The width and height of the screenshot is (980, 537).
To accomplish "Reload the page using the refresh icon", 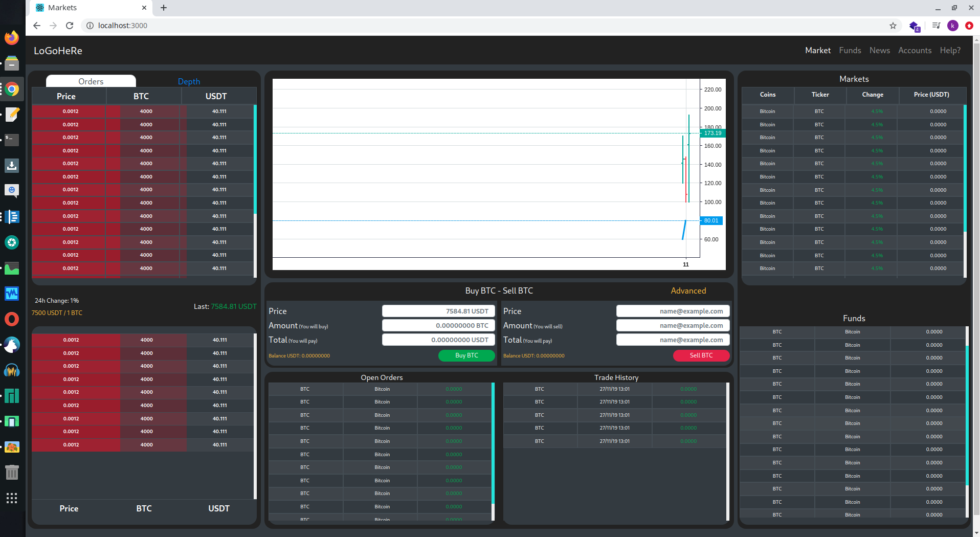I will pyautogui.click(x=70, y=26).
